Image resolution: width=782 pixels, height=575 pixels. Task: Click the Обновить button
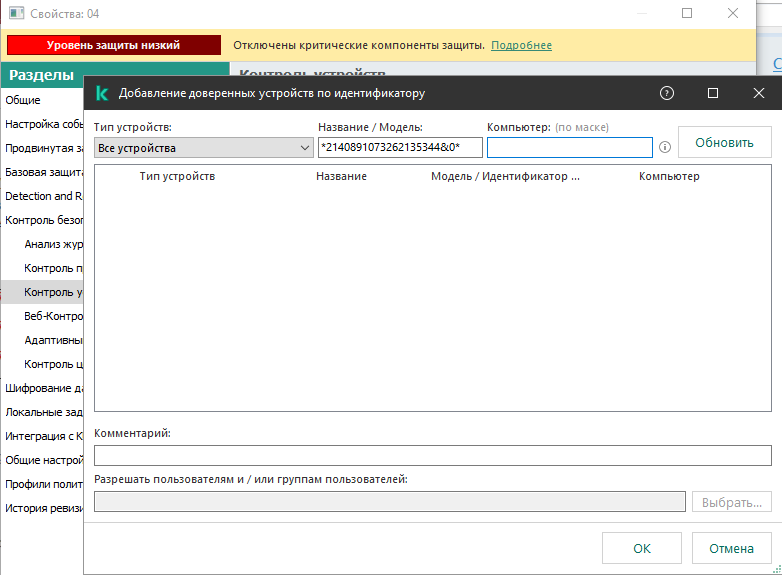(x=724, y=142)
